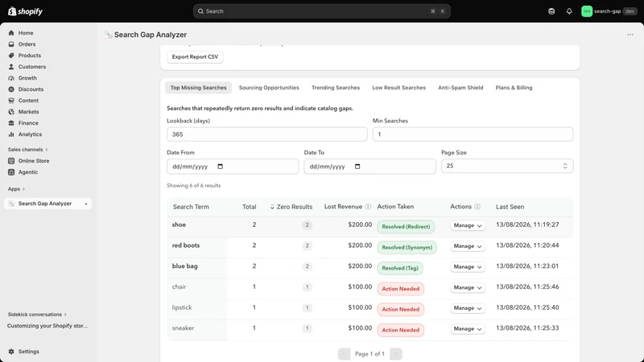
Task: Open Search Gap Analyzer in sidebar
Action: (x=47, y=204)
